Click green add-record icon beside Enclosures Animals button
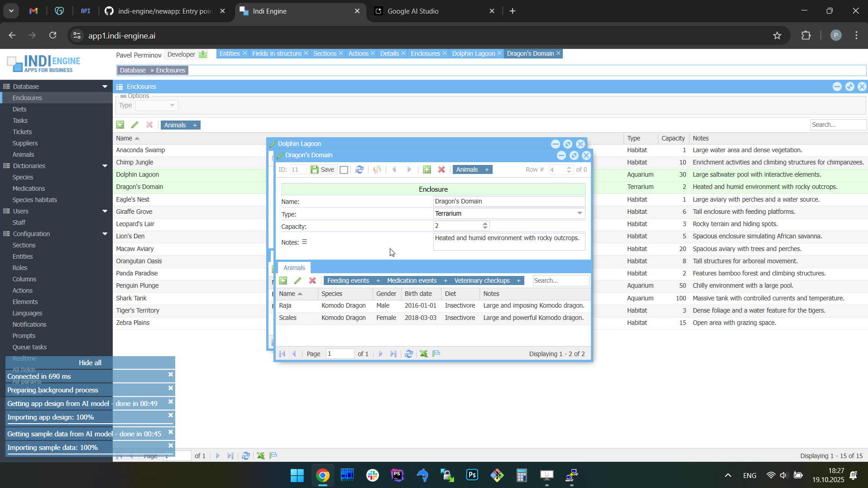The width and height of the screenshot is (868, 488). click(120, 125)
